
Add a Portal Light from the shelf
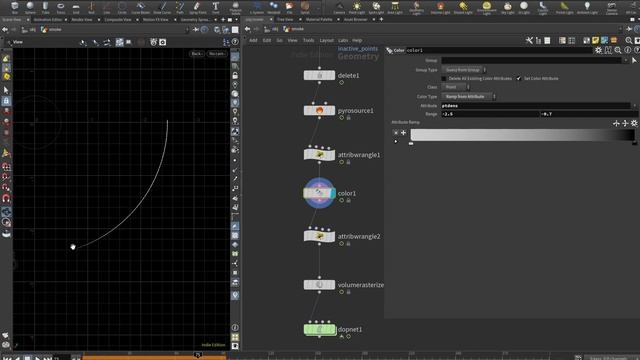pos(564,7)
